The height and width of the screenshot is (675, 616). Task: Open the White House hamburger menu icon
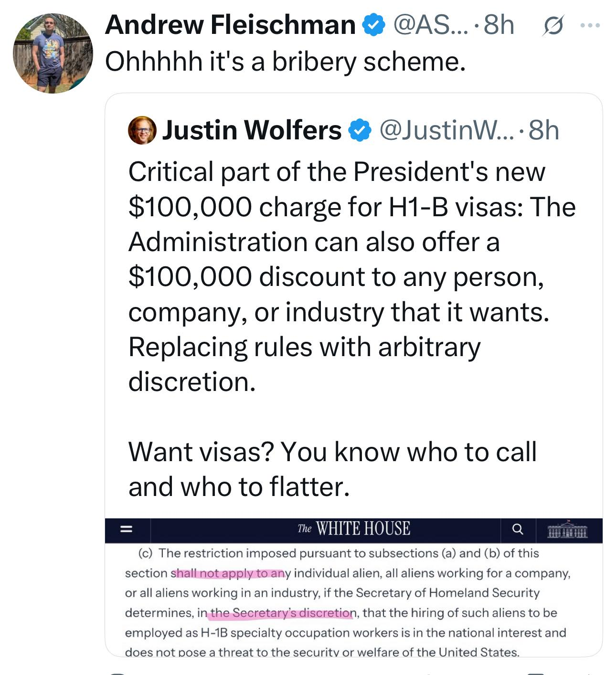(x=126, y=529)
